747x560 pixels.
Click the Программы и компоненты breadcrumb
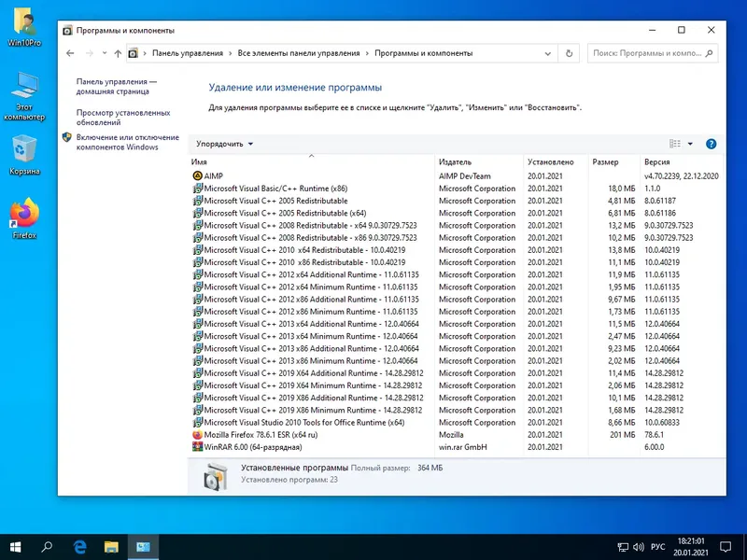coord(424,53)
